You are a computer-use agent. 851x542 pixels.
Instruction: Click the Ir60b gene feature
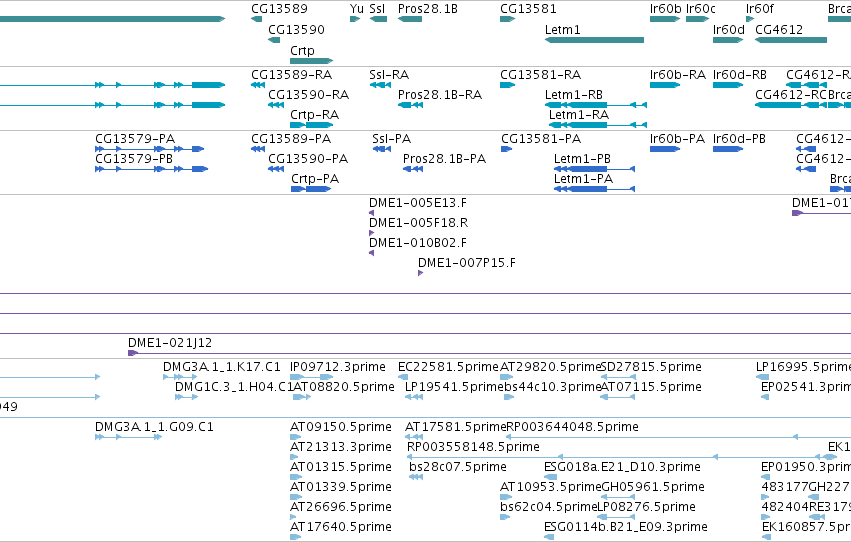coord(665,19)
